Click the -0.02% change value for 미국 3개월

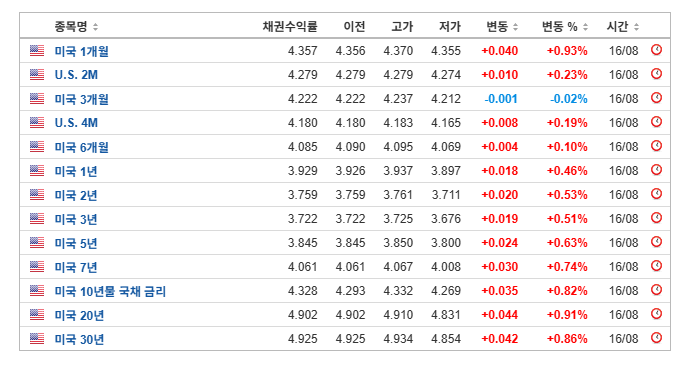coord(568,99)
